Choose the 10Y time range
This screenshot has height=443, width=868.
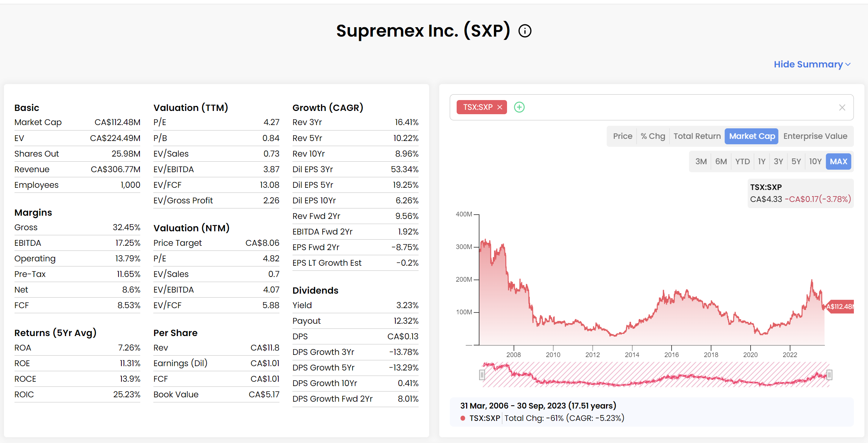[815, 162]
